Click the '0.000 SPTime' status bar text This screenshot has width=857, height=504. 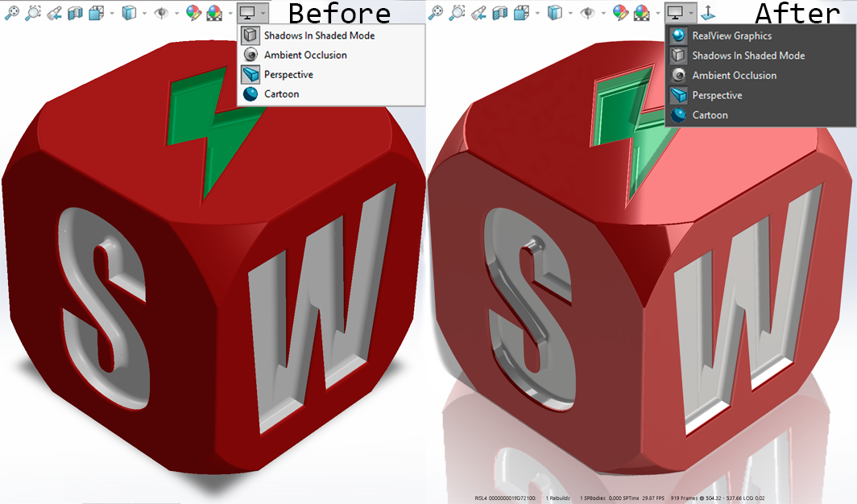tap(623, 498)
